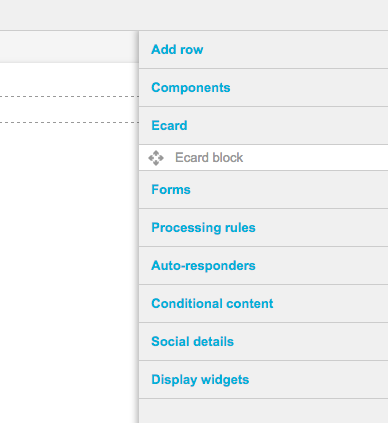Viewport: 388px width, 423px height.
Task: Click the blank header area right of Add row
Action: click(295, 50)
